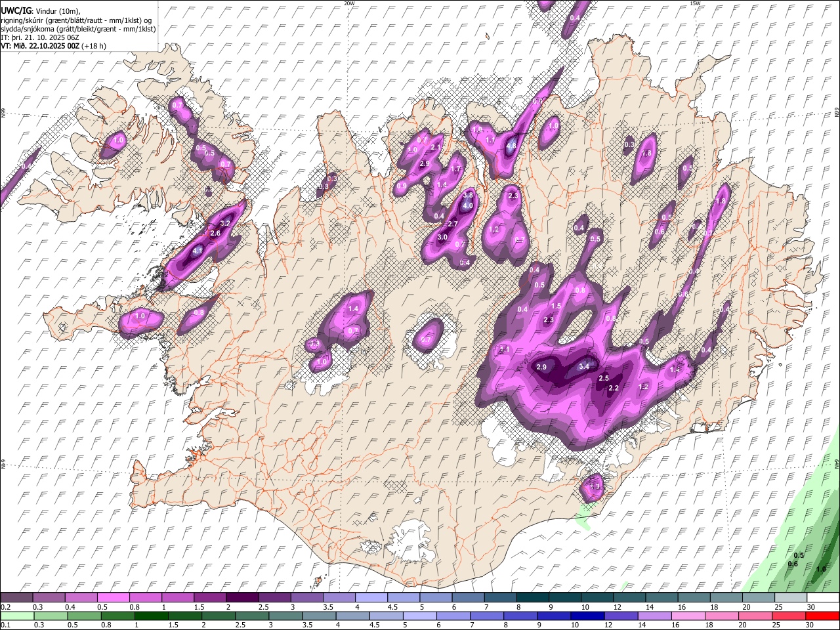Select the 4.8 snowfall value on the map

pos(511,146)
